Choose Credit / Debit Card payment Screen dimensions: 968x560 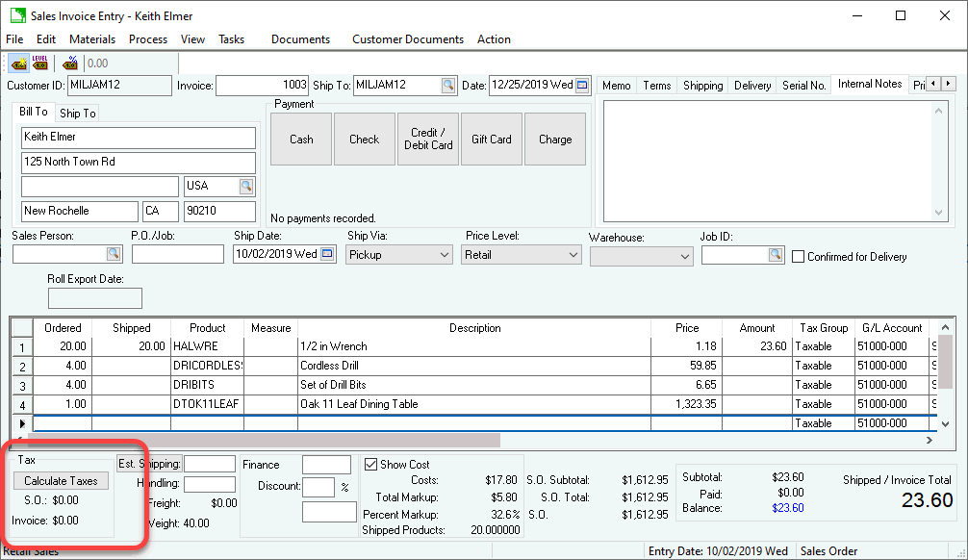point(428,139)
